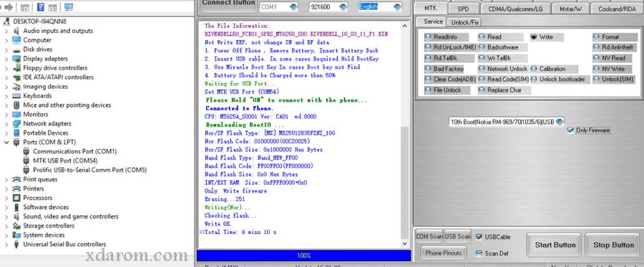The height and width of the screenshot is (267, 644).
Task: Toggle the USBCable checkbox
Action: [479, 237]
